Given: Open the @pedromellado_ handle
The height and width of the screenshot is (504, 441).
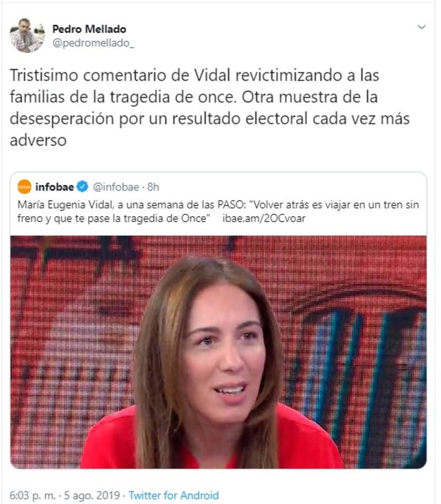Looking at the screenshot, I should click(93, 43).
